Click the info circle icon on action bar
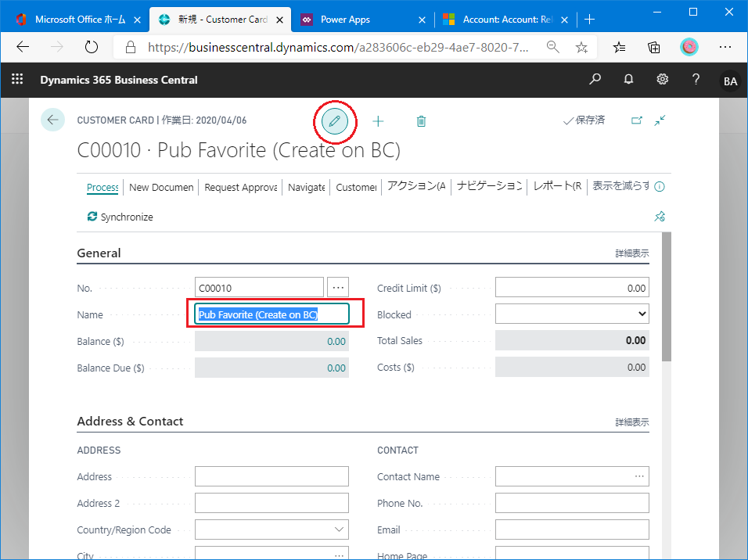 (660, 186)
